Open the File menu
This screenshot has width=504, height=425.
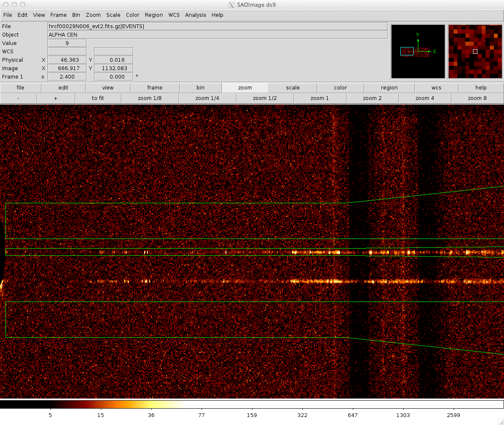pyautogui.click(x=8, y=15)
